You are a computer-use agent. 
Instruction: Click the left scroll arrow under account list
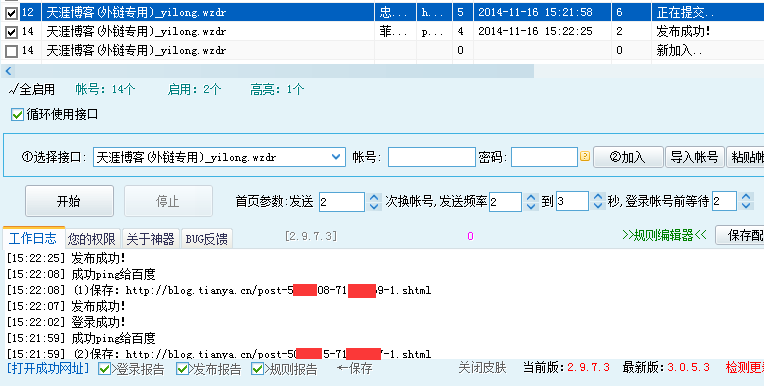(8, 71)
